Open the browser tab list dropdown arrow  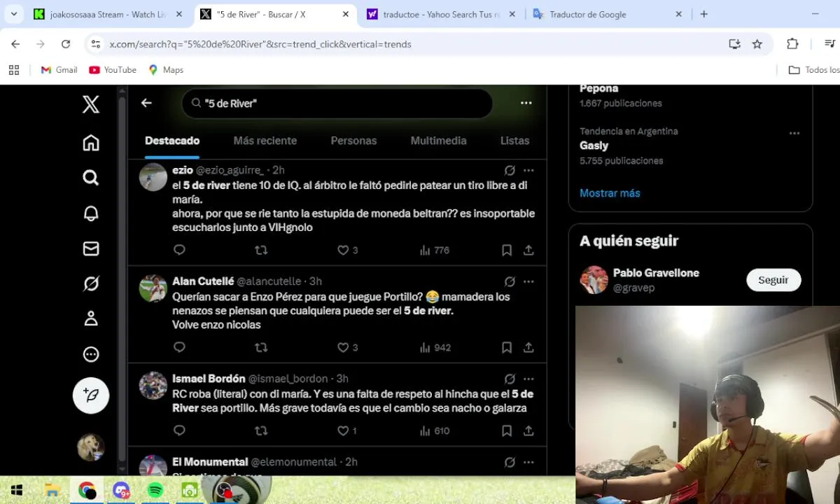(x=14, y=14)
